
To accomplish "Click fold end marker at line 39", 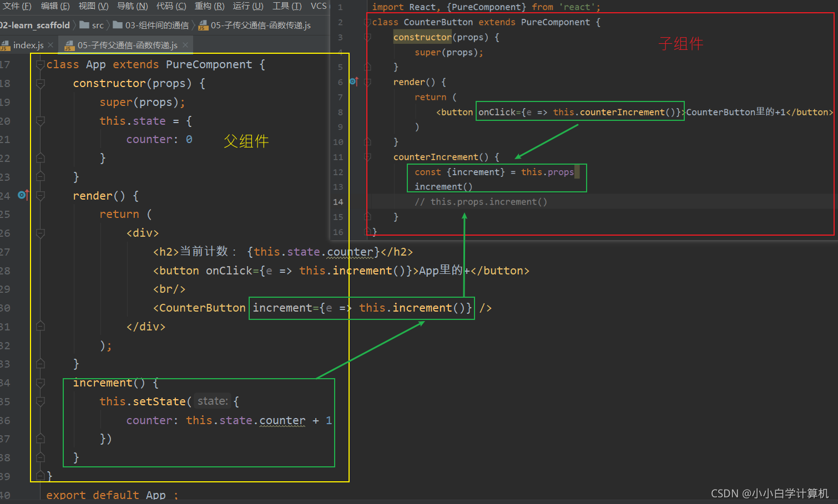I will tap(40, 476).
